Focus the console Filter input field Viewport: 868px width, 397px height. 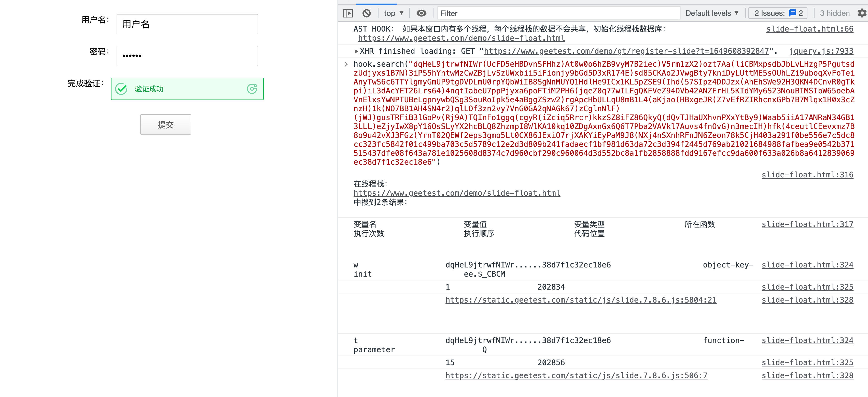click(558, 13)
